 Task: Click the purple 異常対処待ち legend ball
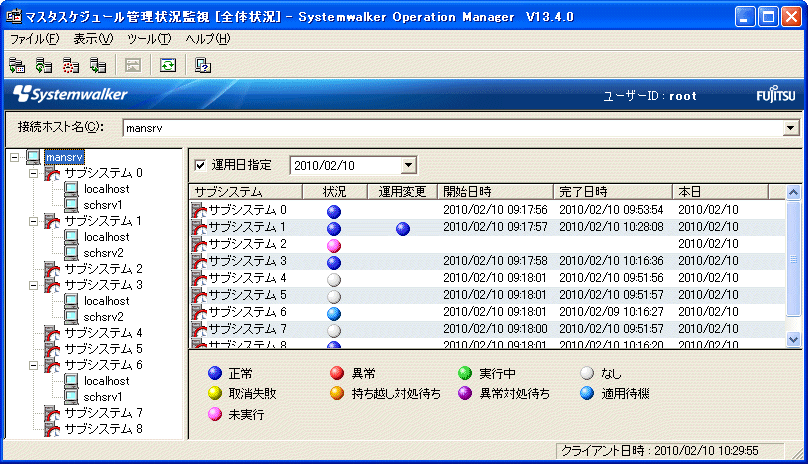pyautogui.click(x=465, y=393)
